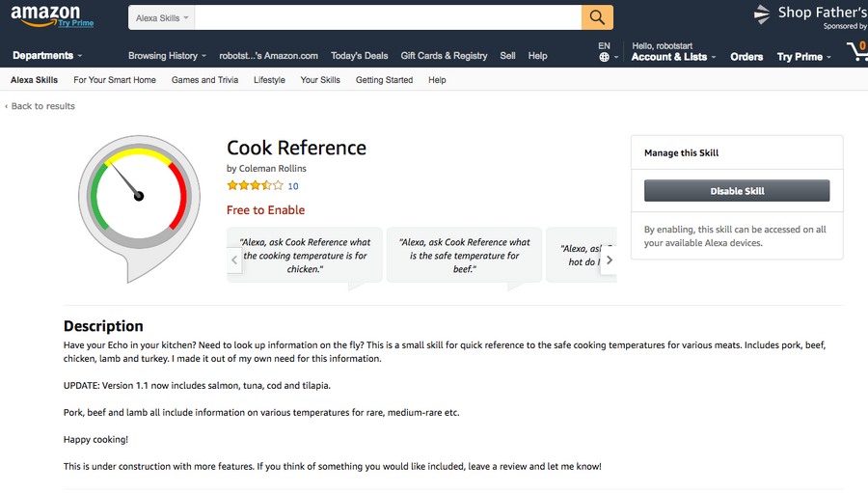Expand the Departments dropdown menu

pyautogui.click(x=47, y=56)
